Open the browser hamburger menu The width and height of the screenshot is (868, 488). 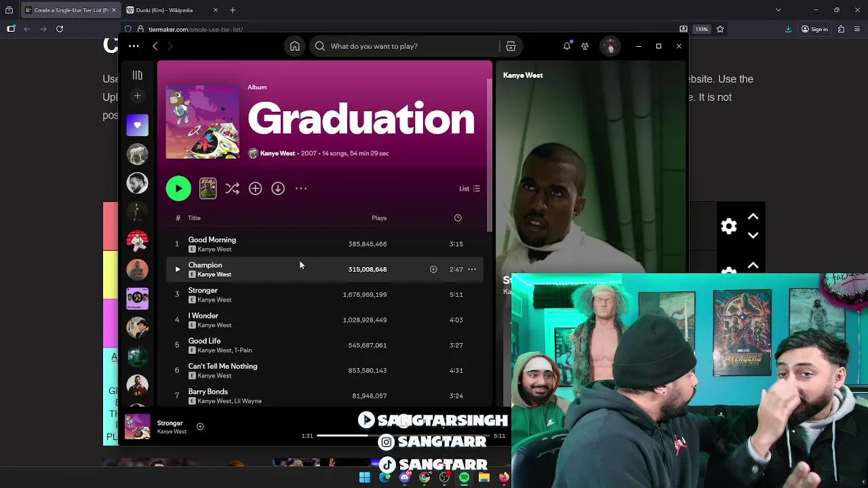[858, 29]
